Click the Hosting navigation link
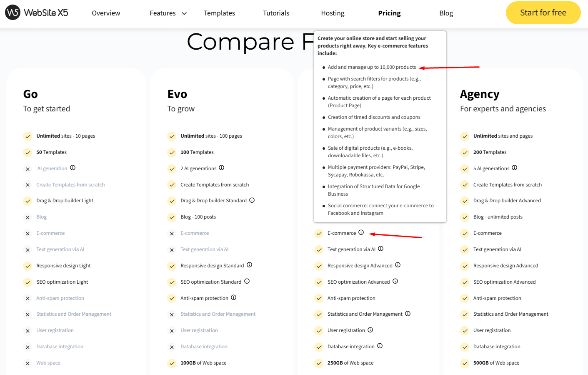This screenshot has width=588, height=375. coord(333,13)
